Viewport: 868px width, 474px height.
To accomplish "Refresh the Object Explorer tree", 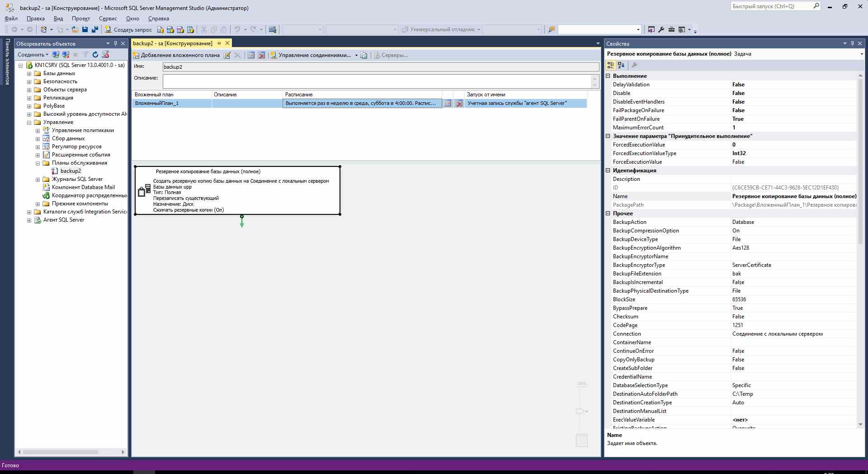I will point(95,55).
